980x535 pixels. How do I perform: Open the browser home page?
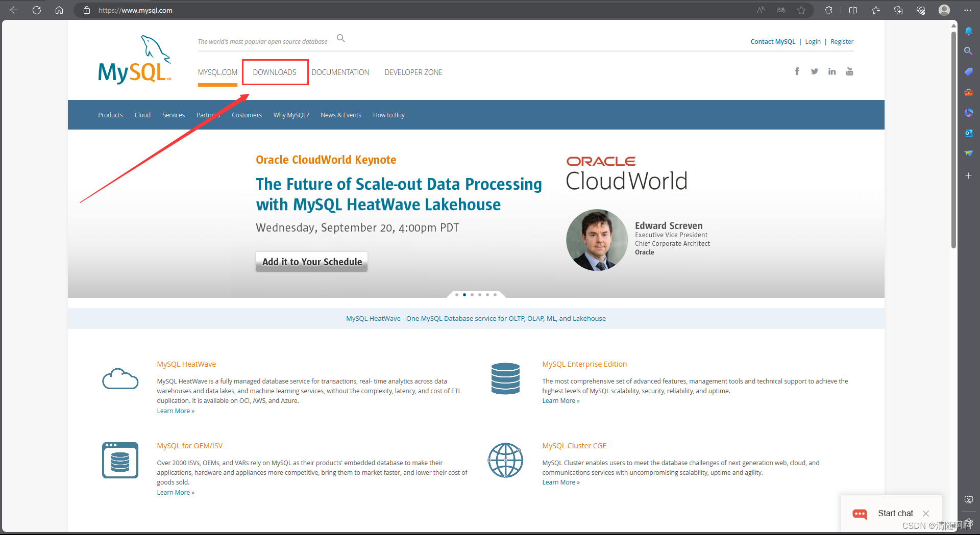tap(59, 10)
